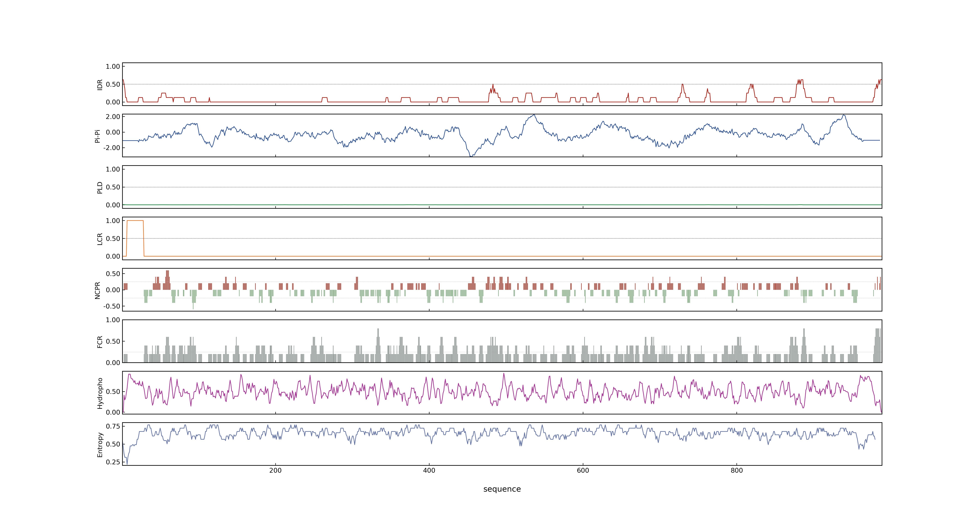Click the x-axis tick label 600
980x523 pixels.
(583, 470)
